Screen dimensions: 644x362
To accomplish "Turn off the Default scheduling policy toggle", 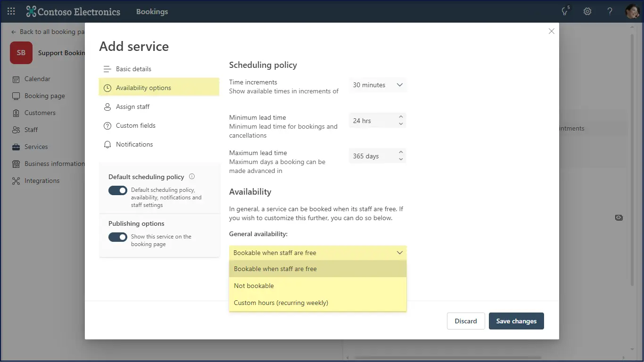I will pos(118,190).
